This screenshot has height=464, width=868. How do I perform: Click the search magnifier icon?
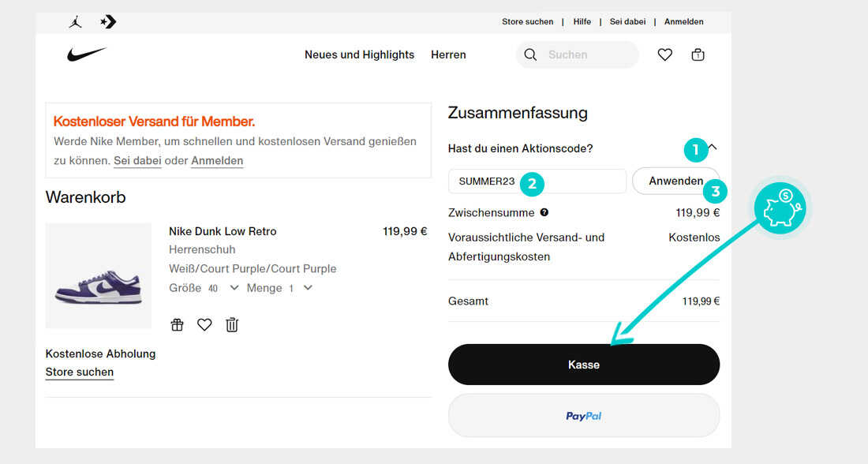[530, 54]
